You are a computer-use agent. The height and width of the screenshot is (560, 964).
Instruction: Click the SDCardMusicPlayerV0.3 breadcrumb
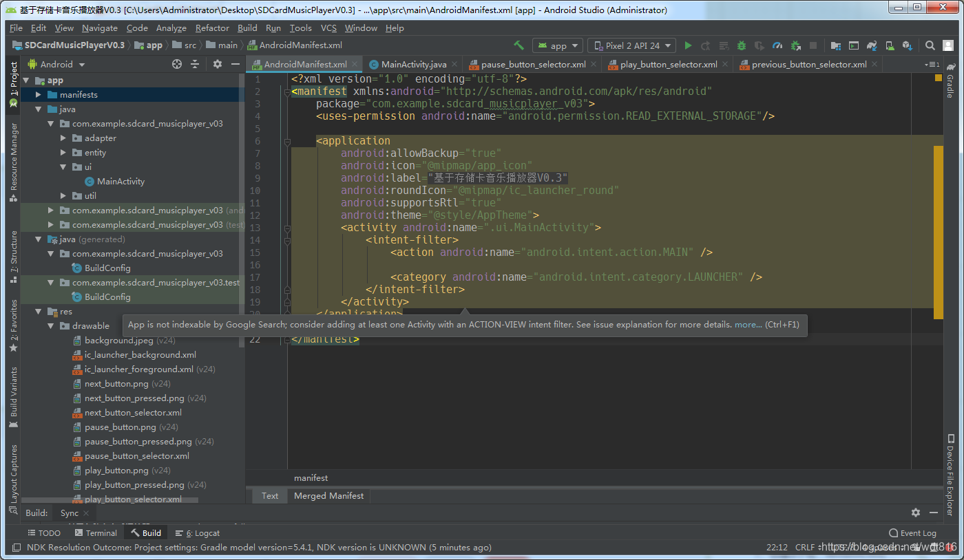(74, 45)
